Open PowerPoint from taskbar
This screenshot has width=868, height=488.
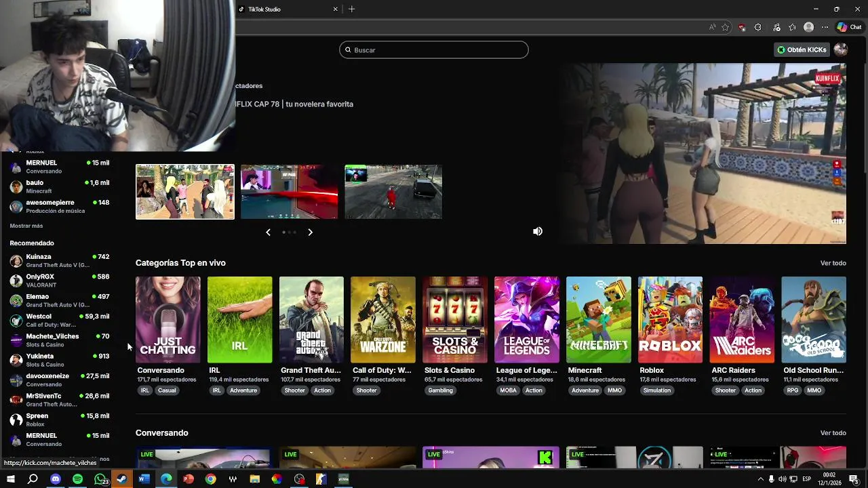point(189,479)
